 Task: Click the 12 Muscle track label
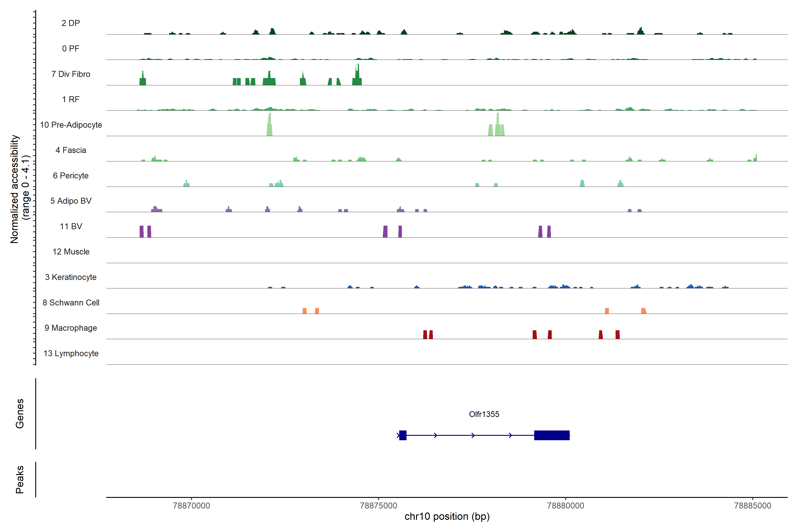pos(70,252)
